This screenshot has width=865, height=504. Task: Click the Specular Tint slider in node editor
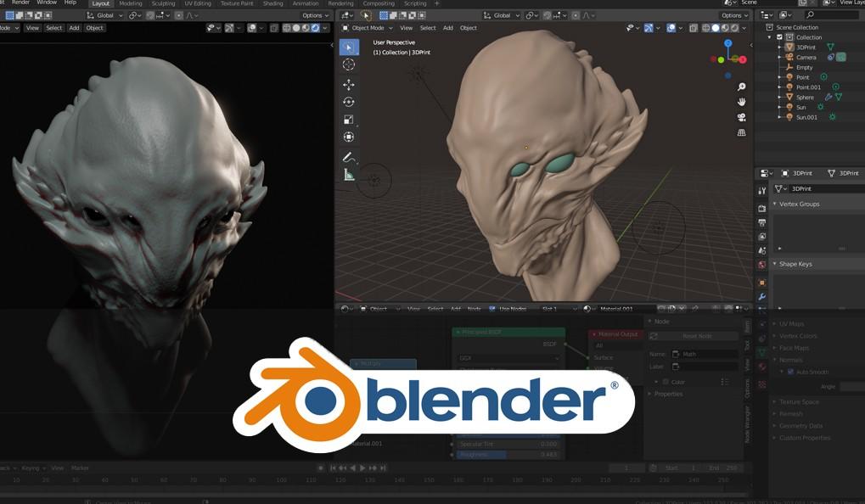click(x=508, y=444)
